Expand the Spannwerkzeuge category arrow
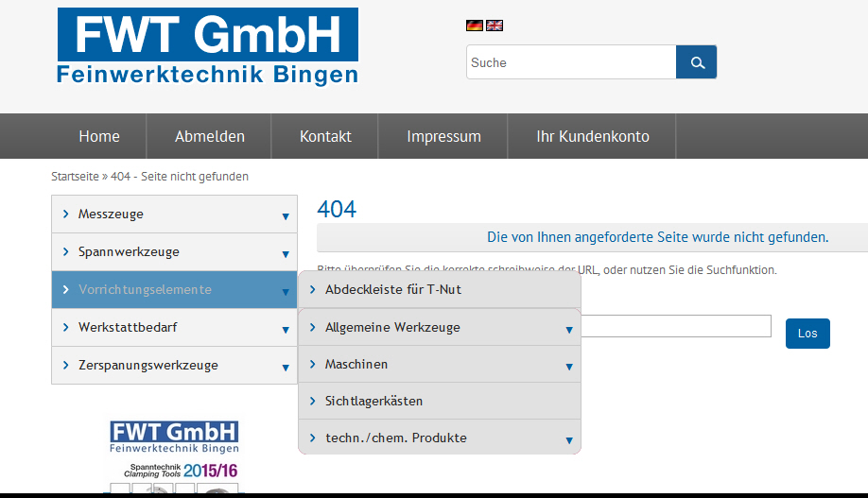Image resolution: width=868 pixels, height=498 pixels. [285, 254]
